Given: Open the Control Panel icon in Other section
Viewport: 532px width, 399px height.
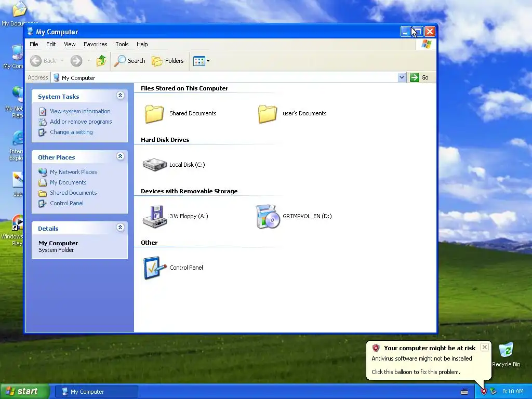Looking at the screenshot, I should 155,268.
